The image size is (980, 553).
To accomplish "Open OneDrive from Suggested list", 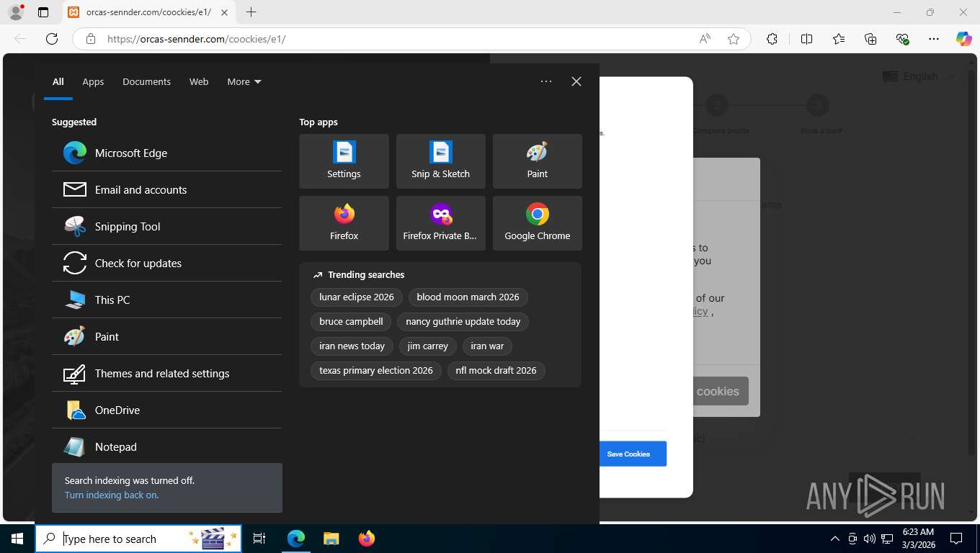I will (x=166, y=410).
